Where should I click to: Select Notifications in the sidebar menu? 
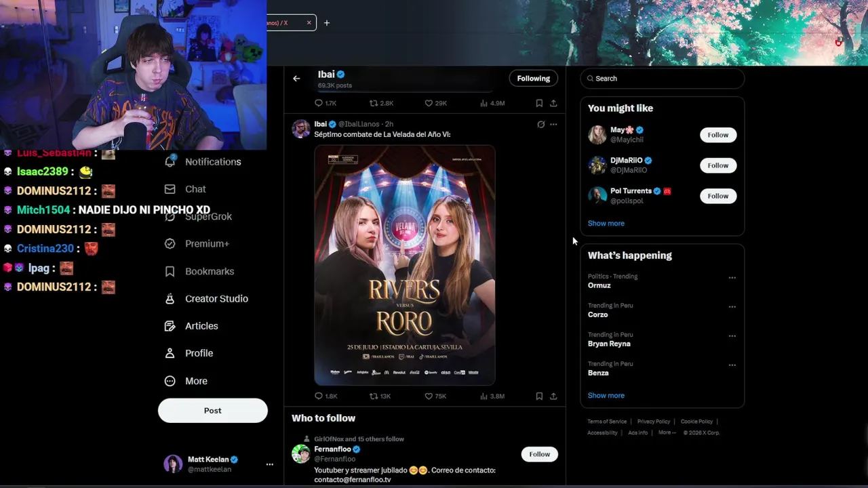point(213,161)
